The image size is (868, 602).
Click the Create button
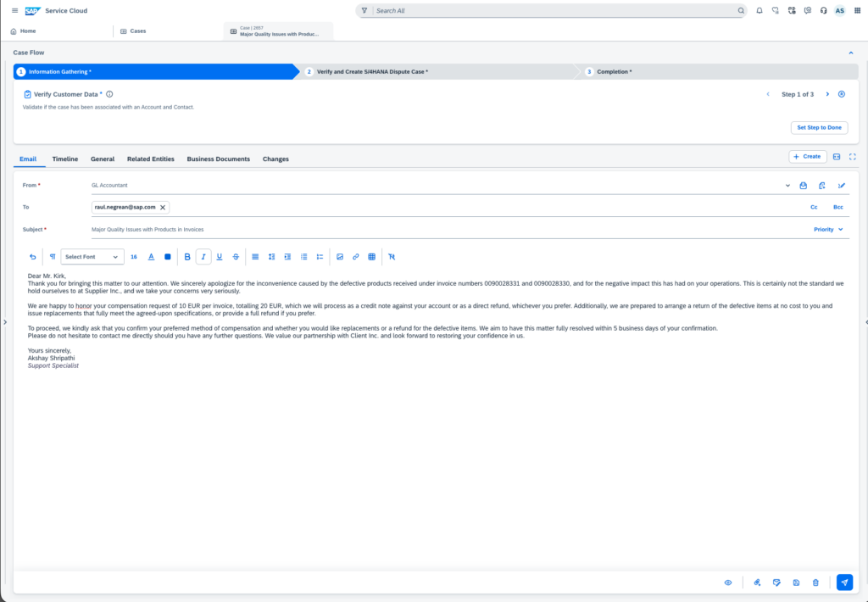[x=807, y=157]
